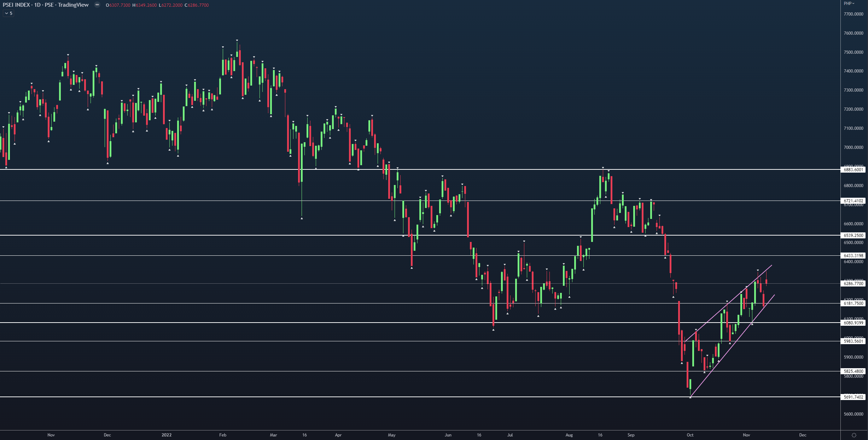The image size is (868, 440).
Task: Click the 5691.7402 lowest support line label
Action: click(854, 397)
